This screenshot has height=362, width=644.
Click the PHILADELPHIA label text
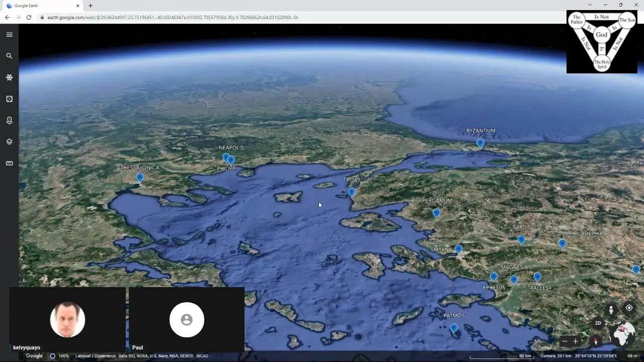click(586, 234)
